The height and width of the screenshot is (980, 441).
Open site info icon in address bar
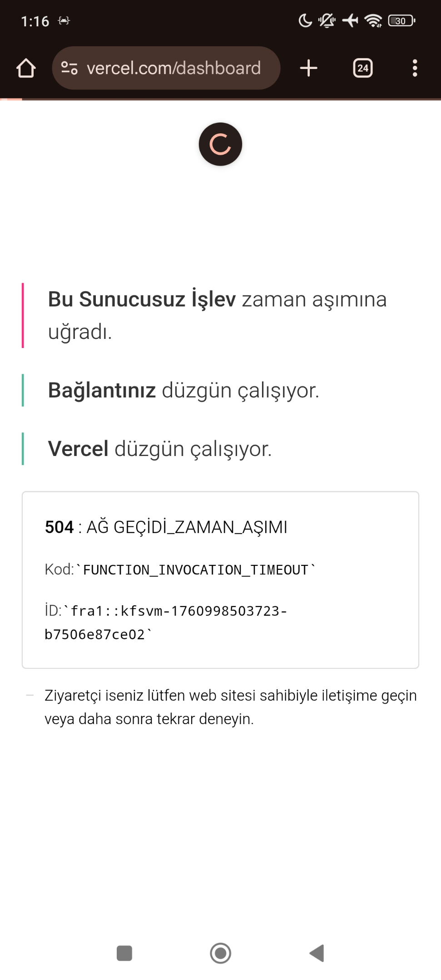69,69
